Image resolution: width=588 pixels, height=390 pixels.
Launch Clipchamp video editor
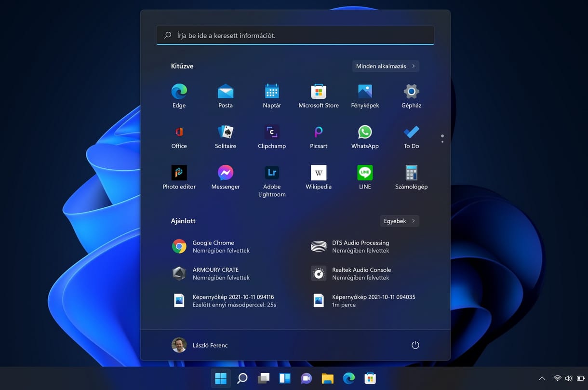(272, 137)
